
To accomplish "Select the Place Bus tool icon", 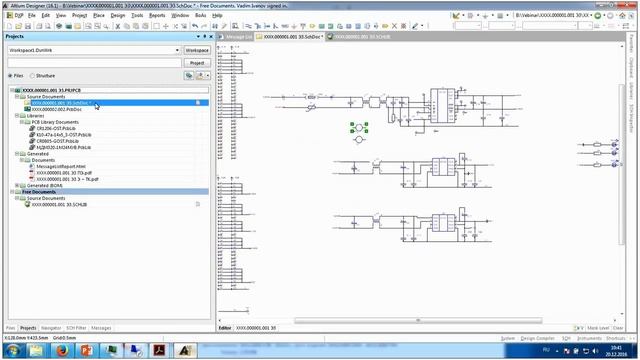I will (258, 26).
